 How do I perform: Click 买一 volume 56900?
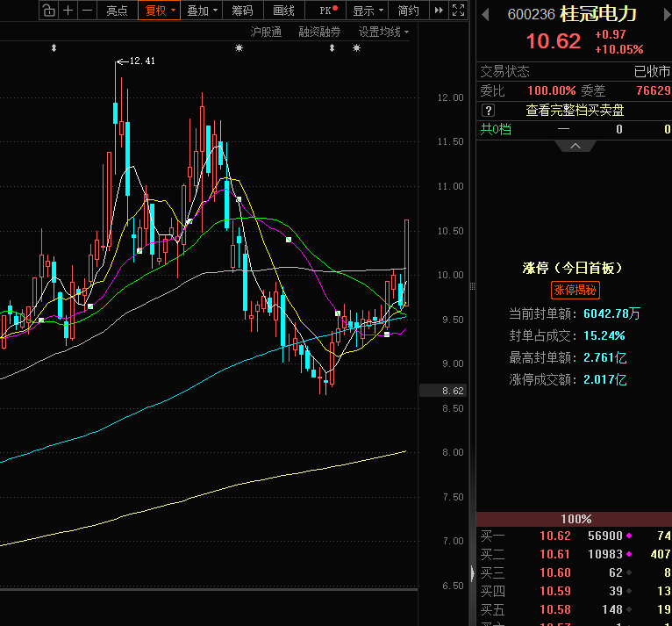click(x=604, y=536)
